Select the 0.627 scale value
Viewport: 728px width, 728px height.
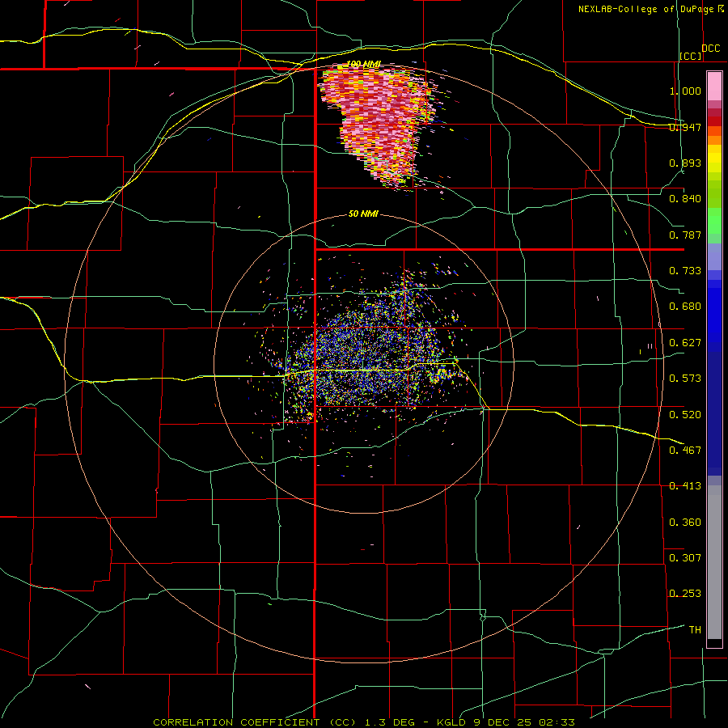pos(685,343)
